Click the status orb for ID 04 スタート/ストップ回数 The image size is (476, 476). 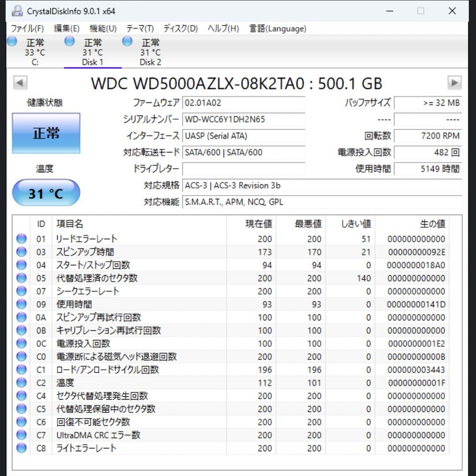point(21,265)
